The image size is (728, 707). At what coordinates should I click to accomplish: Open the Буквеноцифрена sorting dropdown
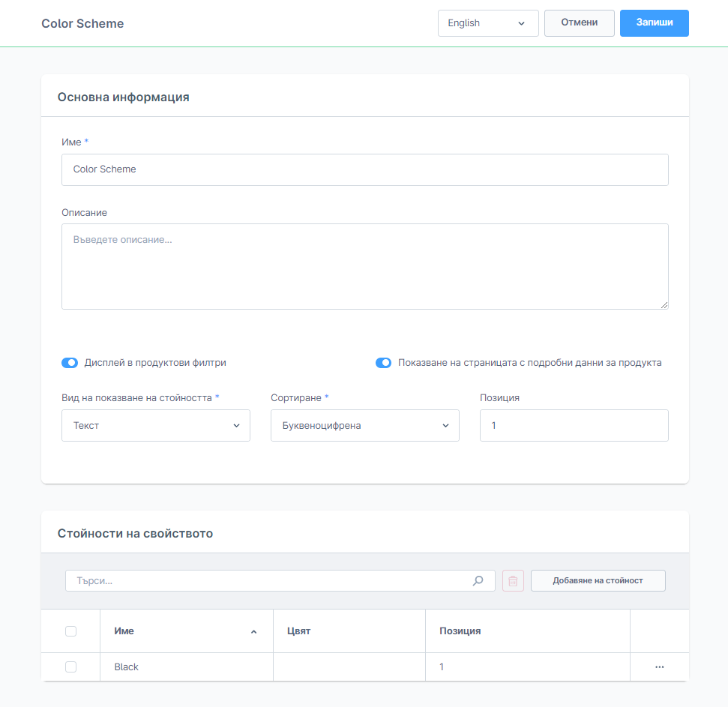(364, 425)
